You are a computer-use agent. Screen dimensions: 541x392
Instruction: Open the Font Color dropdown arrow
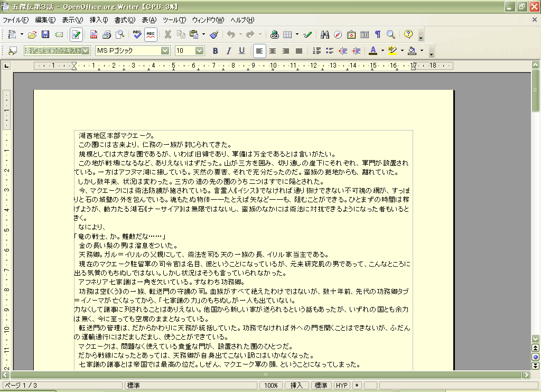point(383,51)
